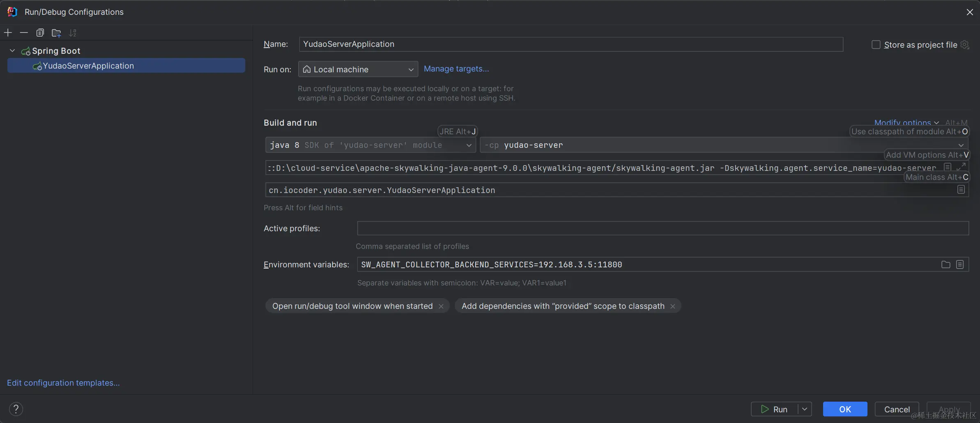Open main class browse icon
Screen dimensions: 980x423
(x=961, y=190)
